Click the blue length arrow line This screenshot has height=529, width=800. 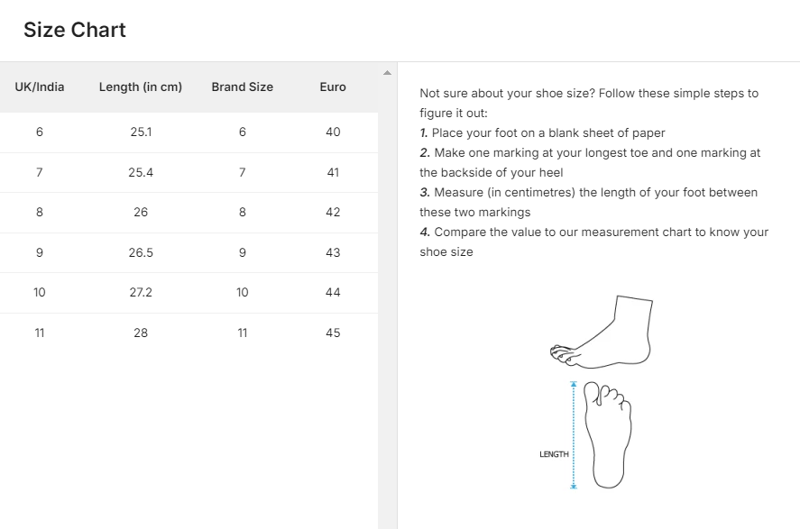574,435
